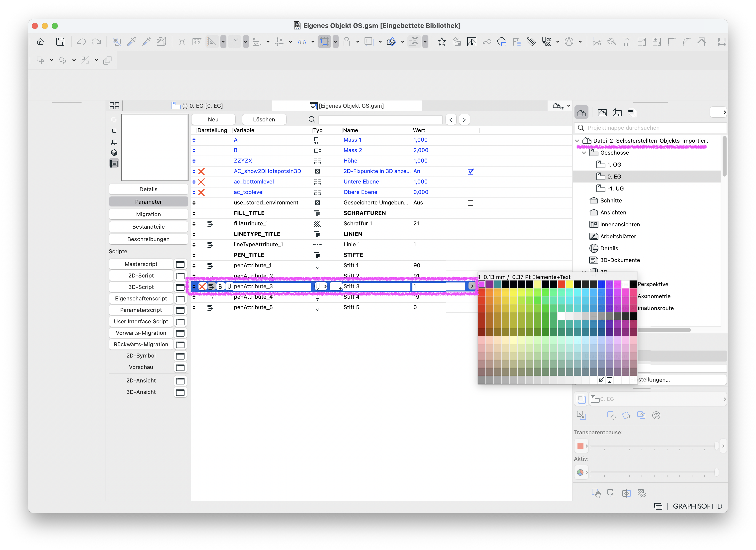This screenshot has width=756, height=550.
Task: Select the cube 3D preview icon
Action: coord(114,153)
